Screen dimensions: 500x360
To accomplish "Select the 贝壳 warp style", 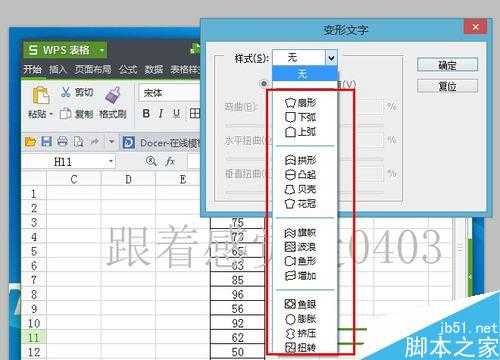I will pos(300,189).
